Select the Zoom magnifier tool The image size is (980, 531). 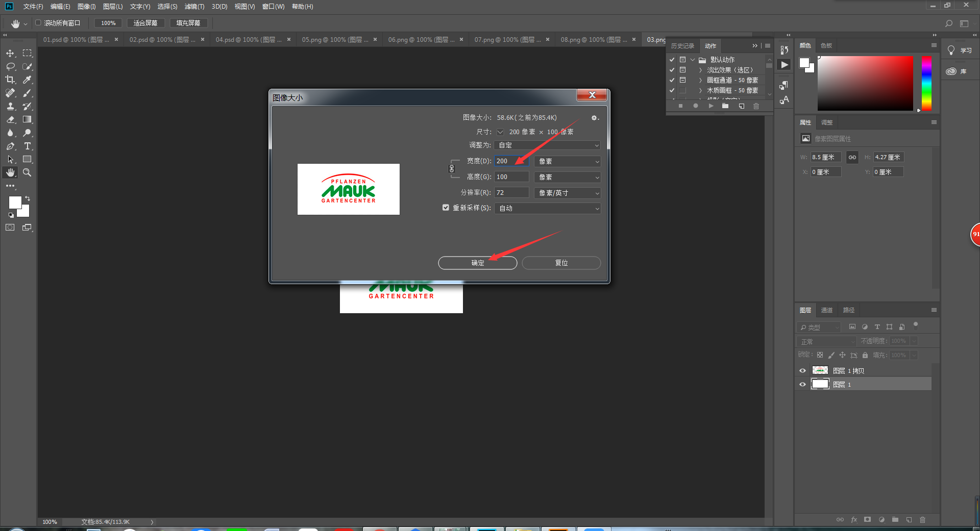tap(27, 172)
